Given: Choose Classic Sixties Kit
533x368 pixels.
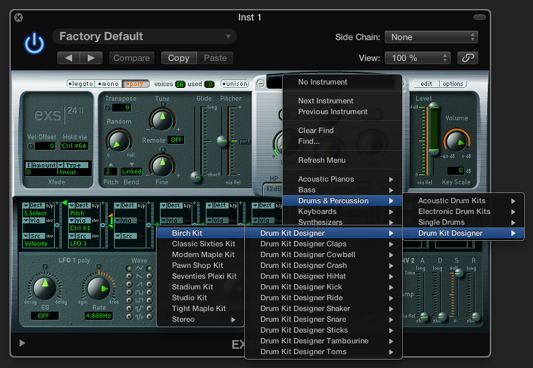Looking at the screenshot, I should point(201,244).
